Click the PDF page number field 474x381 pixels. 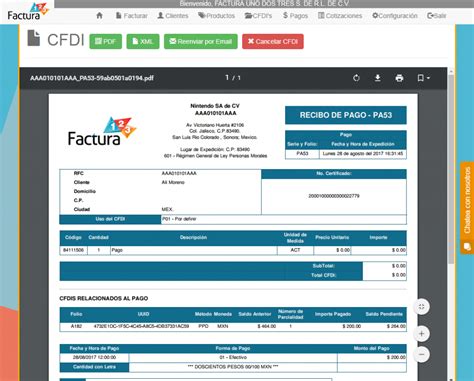tap(227, 78)
